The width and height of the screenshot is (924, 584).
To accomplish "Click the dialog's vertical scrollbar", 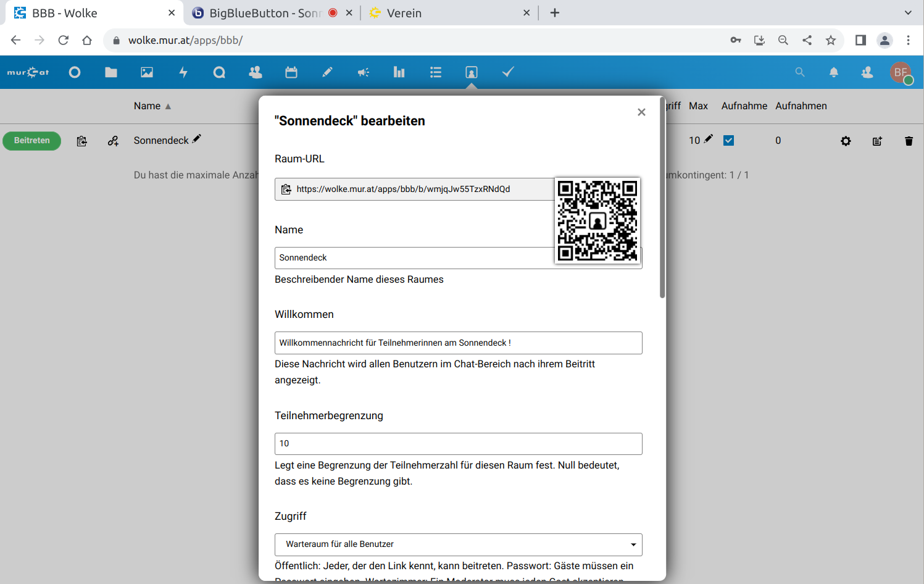I will (662, 198).
